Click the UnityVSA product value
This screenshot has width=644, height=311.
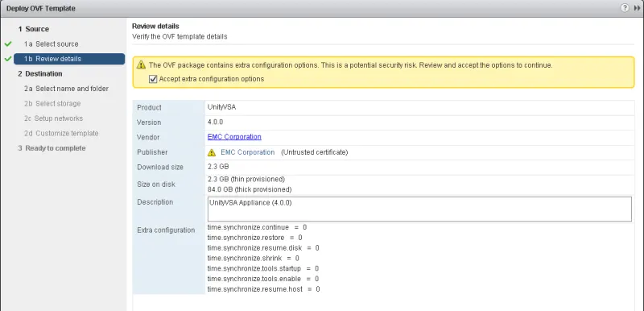point(222,107)
